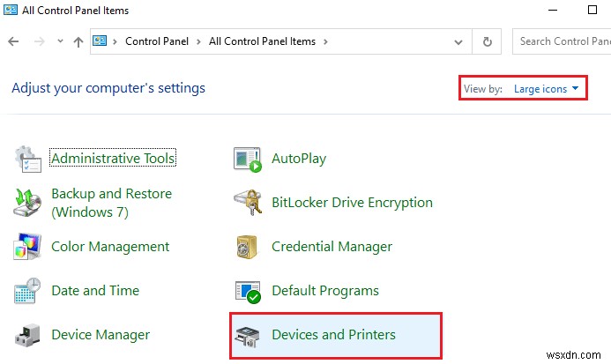This screenshot has width=611, height=364.
Task: Open AutoPlay link
Action: [x=299, y=159]
